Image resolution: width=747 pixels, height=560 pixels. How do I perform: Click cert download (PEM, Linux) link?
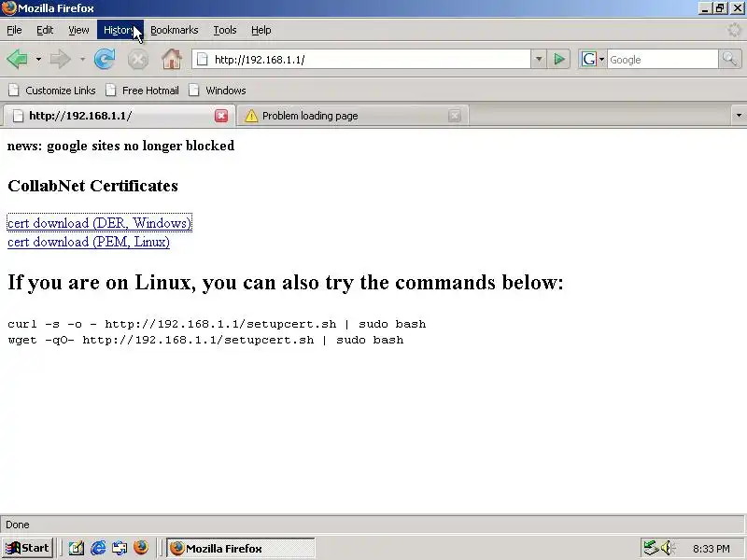click(89, 242)
